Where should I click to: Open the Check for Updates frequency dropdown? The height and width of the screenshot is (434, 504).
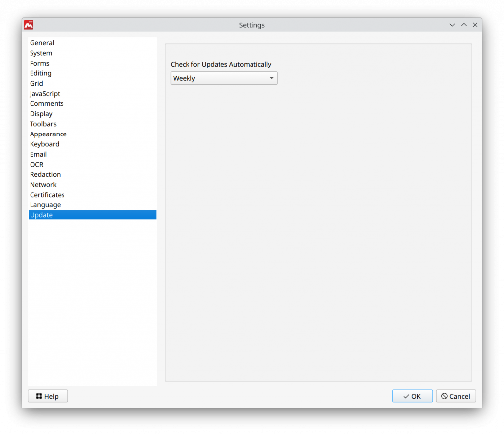pos(224,78)
